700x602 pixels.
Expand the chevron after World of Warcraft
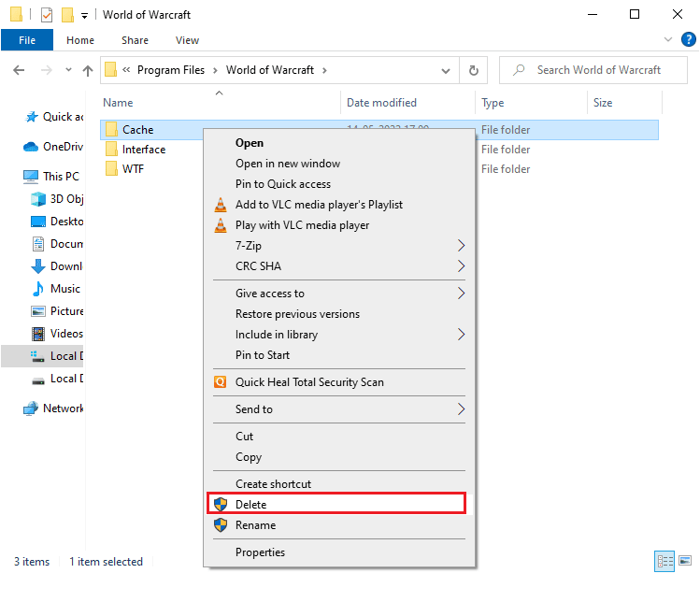(324, 70)
